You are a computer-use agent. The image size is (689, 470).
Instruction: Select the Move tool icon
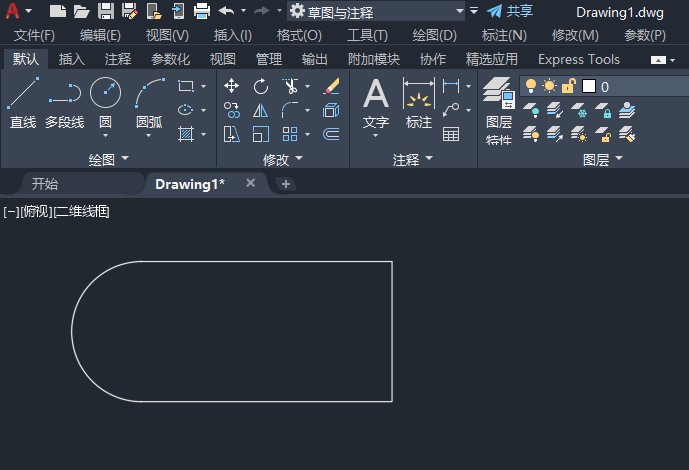click(232, 86)
